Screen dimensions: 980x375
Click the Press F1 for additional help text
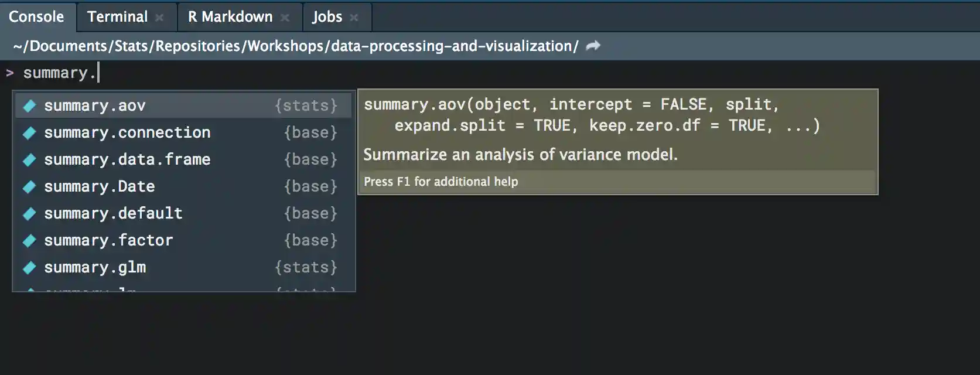tap(441, 182)
